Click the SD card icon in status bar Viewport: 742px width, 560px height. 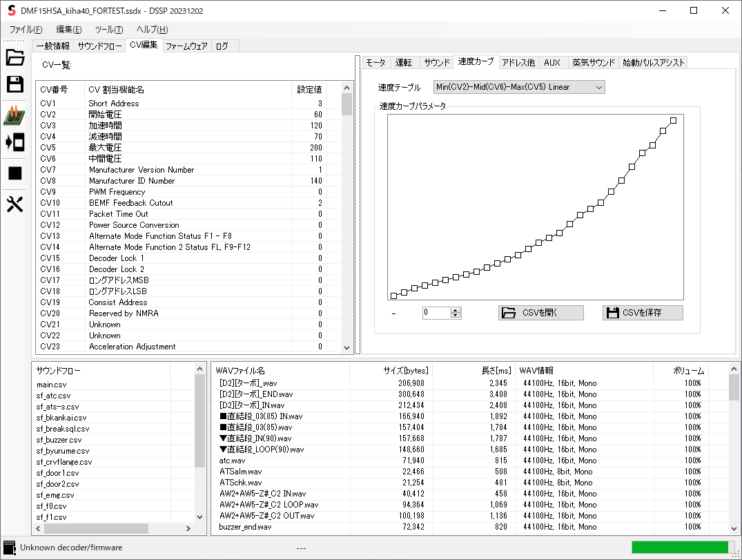click(x=10, y=548)
